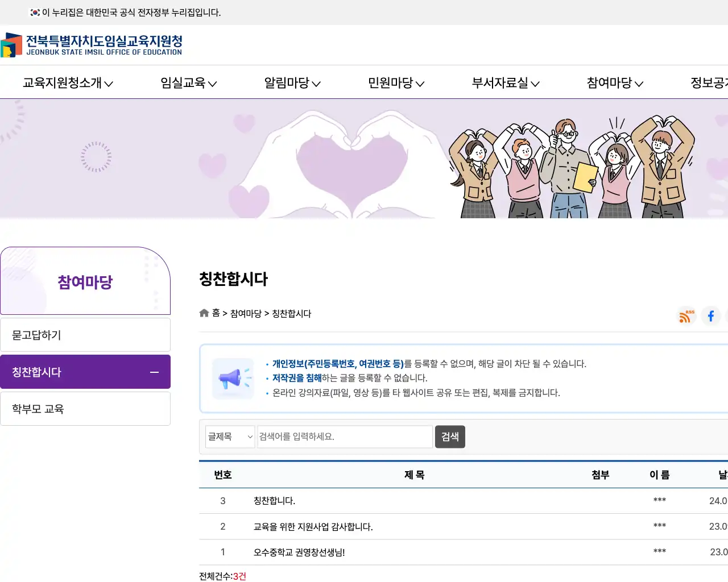Open the 교육지원청소개 menu
The width and height of the screenshot is (728, 582).
(x=68, y=82)
